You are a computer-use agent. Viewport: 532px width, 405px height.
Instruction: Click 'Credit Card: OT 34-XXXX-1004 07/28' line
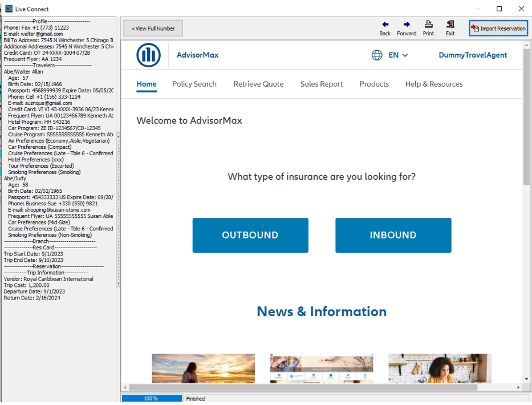point(47,53)
